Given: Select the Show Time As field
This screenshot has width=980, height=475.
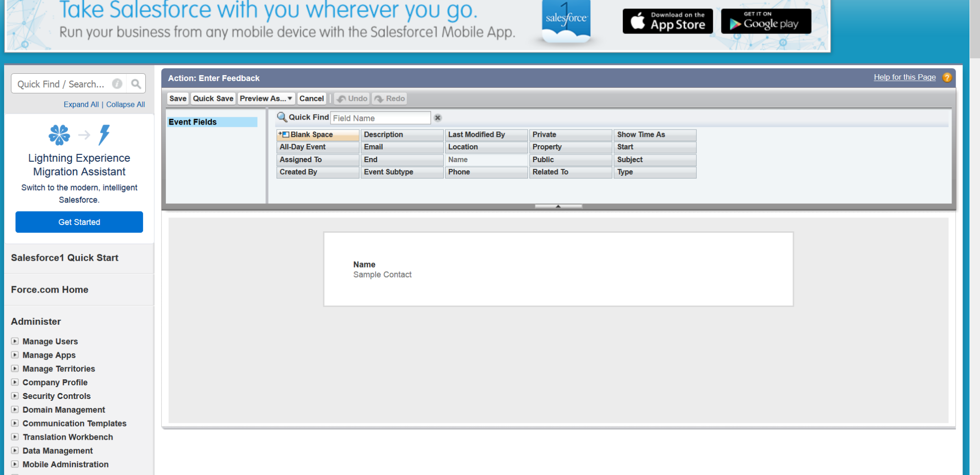Looking at the screenshot, I should pos(655,135).
